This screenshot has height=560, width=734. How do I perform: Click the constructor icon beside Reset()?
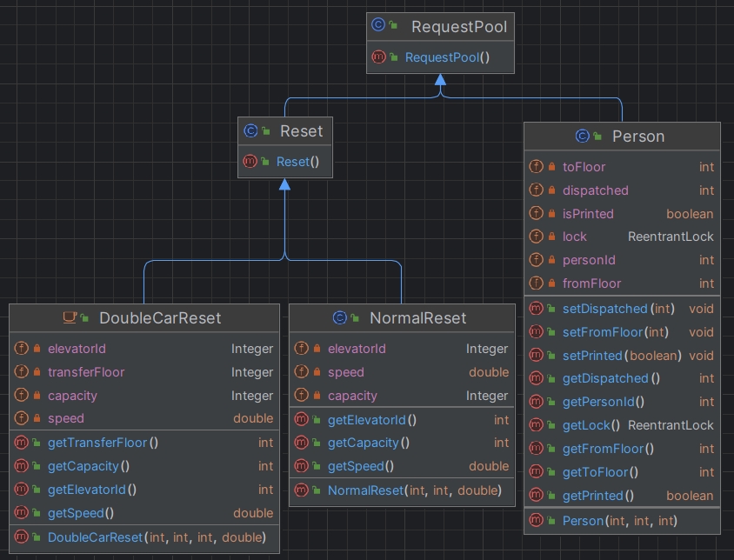pos(250,162)
